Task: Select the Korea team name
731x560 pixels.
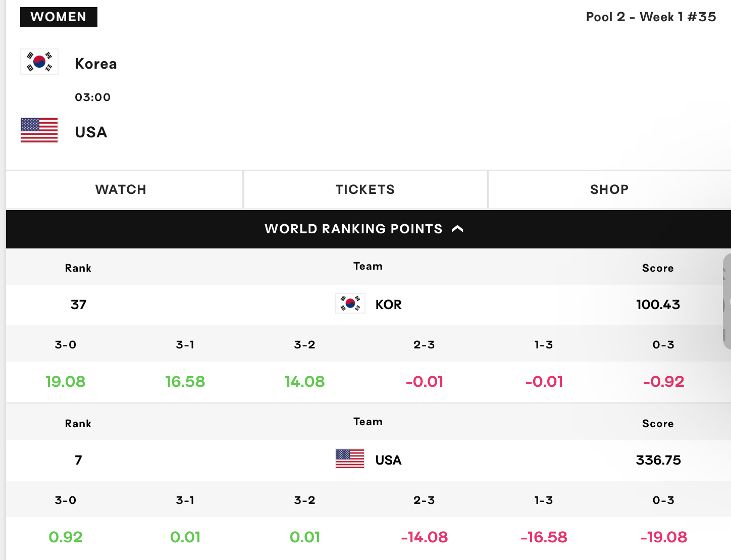Action: (x=96, y=64)
